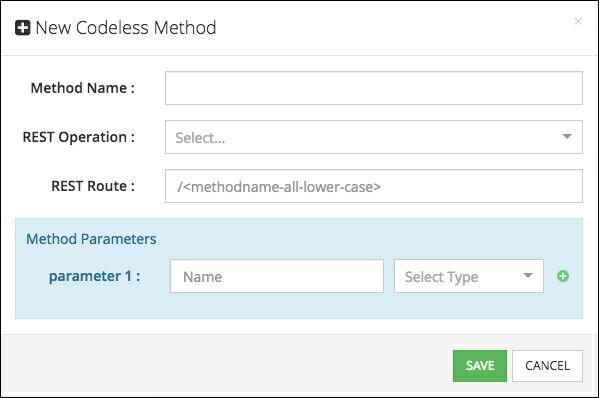The width and height of the screenshot is (599, 398).
Task: Click the Method Parameters heading
Action: tap(91, 239)
